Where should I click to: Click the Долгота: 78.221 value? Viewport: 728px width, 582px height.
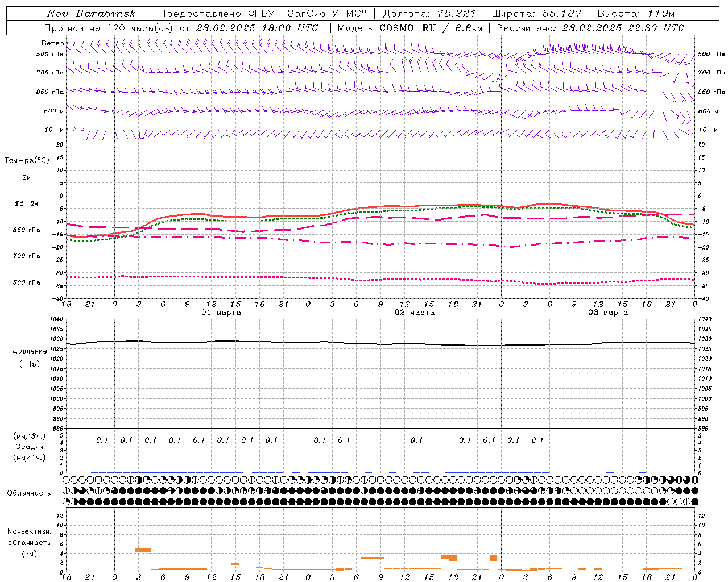tap(429, 14)
